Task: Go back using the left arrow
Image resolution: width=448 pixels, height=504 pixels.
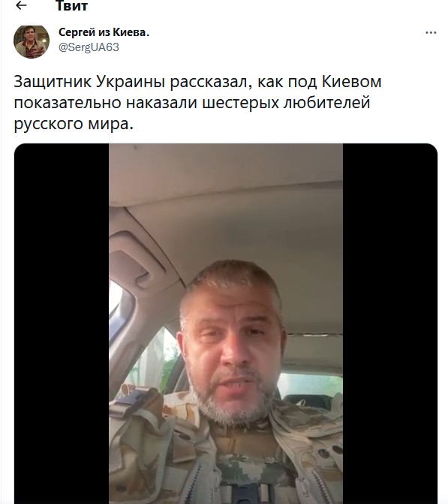Action: pos(21,5)
